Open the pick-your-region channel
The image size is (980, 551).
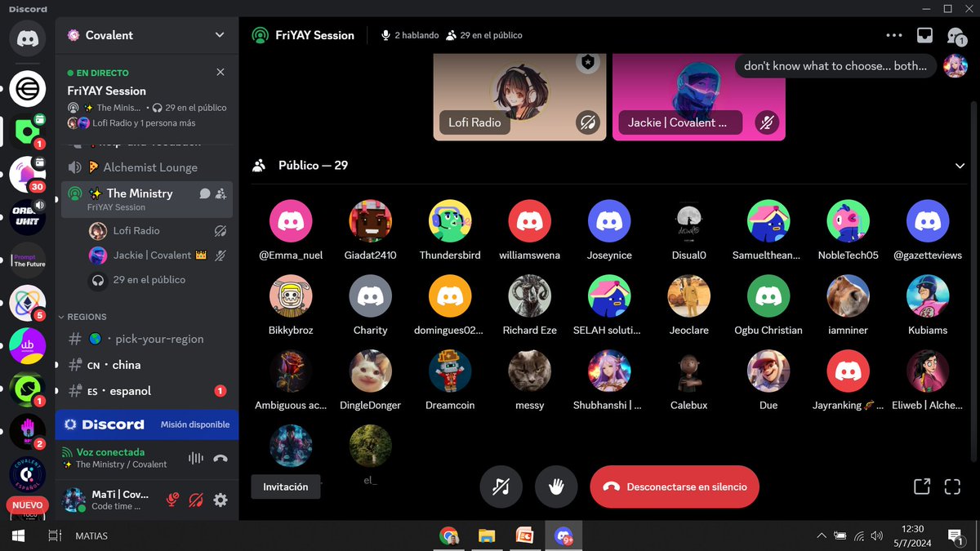(x=147, y=339)
